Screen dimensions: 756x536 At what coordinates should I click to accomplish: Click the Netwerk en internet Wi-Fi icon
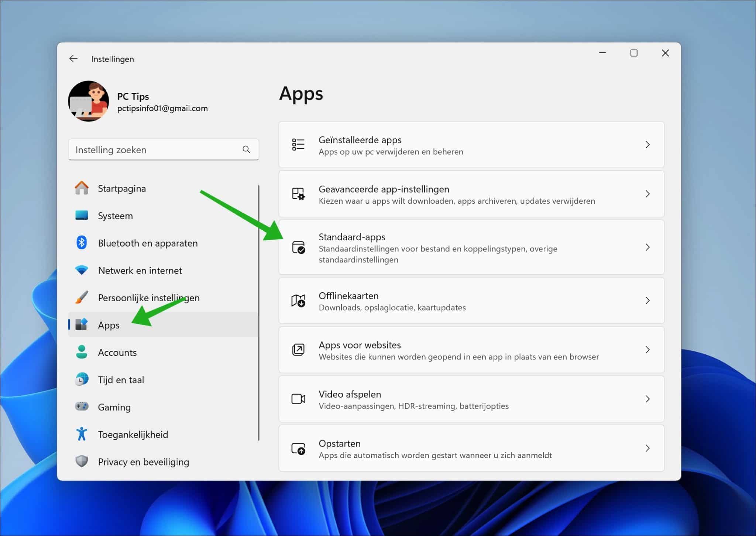point(82,270)
